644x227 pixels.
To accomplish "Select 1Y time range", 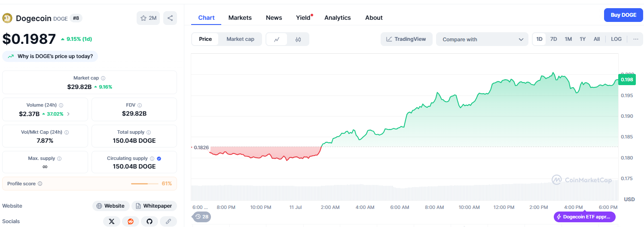I will (x=583, y=39).
